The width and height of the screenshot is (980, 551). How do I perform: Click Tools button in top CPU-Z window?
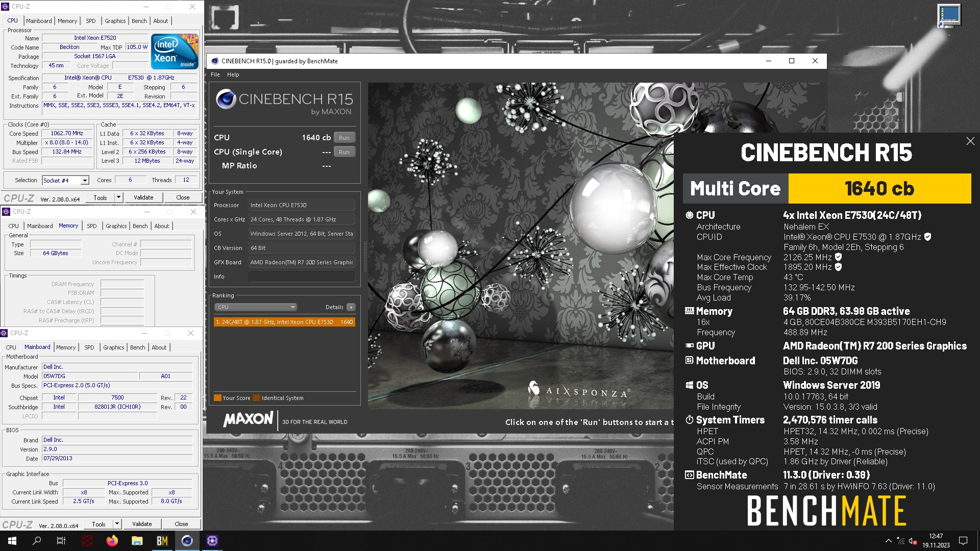(101, 197)
